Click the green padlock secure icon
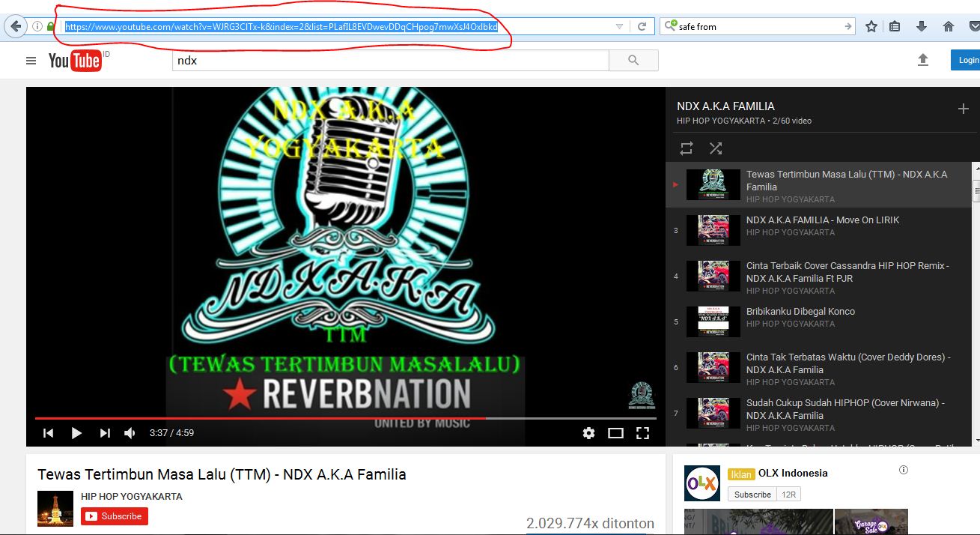This screenshot has width=980, height=535. click(51, 26)
